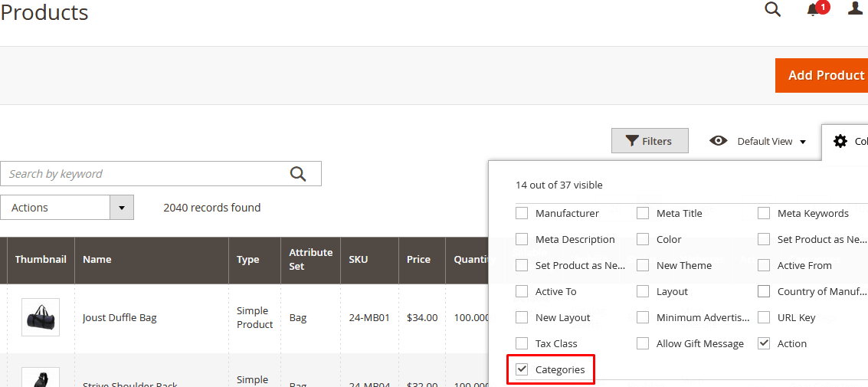Enable the Active To column
868x387 pixels.
(522, 291)
